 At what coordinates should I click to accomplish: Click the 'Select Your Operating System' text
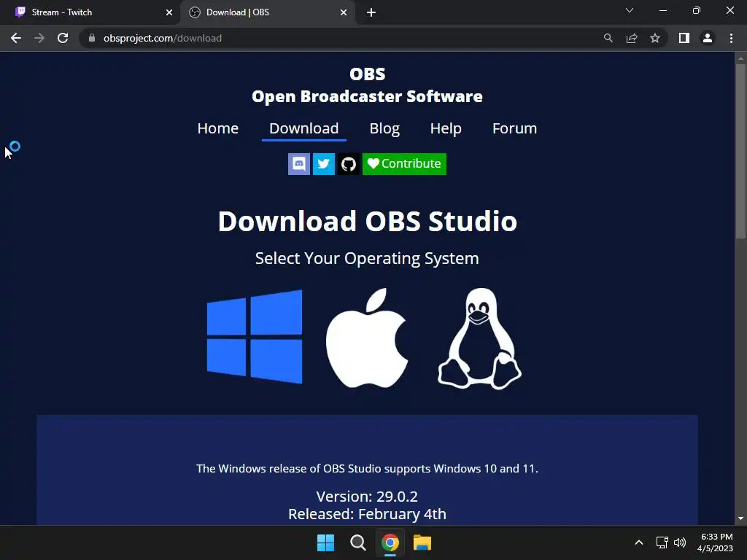click(x=367, y=259)
